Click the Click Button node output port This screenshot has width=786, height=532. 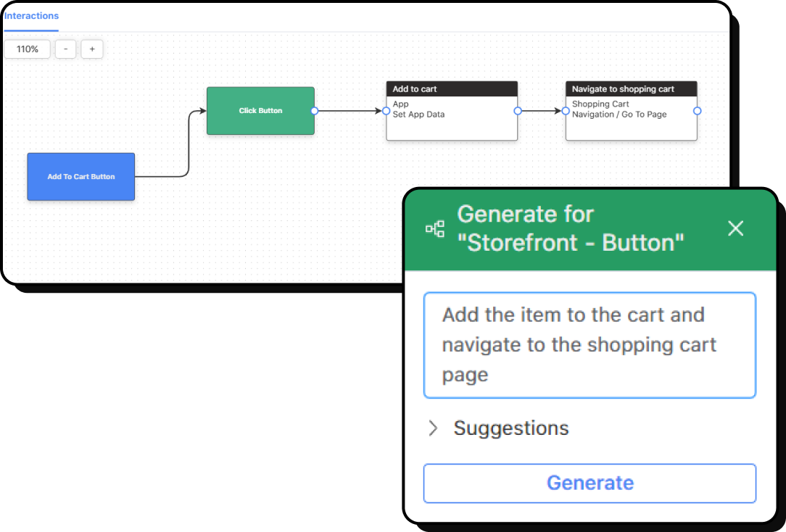tap(314, 111)
